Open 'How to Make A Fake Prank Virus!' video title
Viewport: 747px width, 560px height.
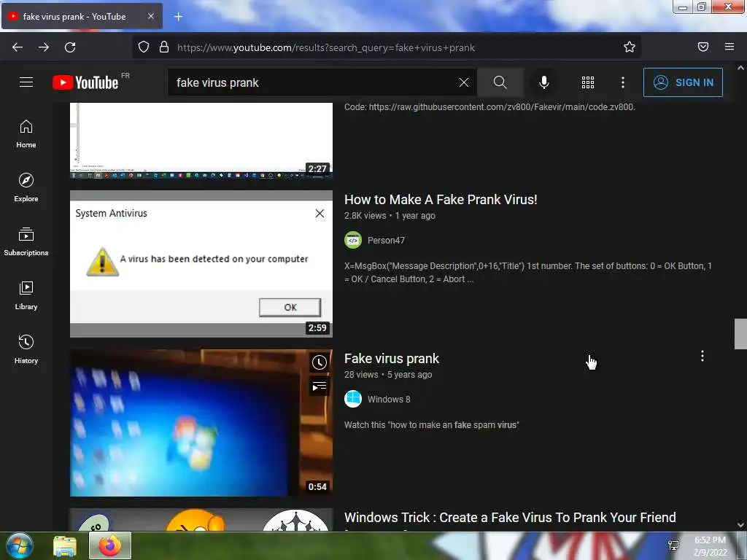[x=441, y=200]
